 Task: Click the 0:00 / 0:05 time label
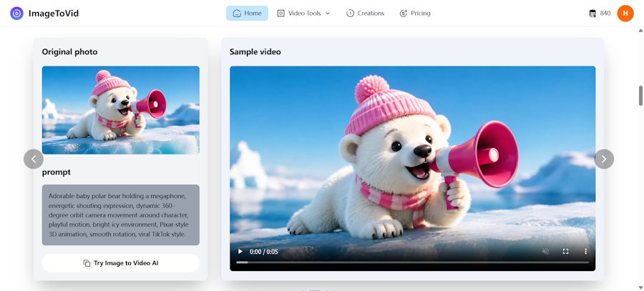click(x=263, y=252)
